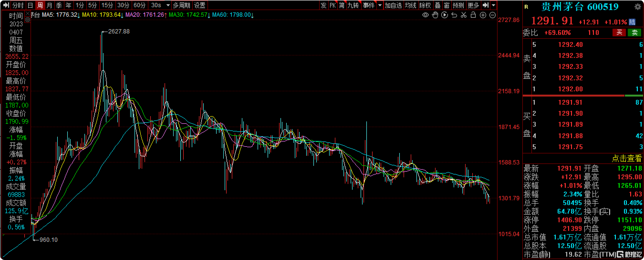Add stock via 加自选 button
Screen dimensions: 644x260
(393, 5)
